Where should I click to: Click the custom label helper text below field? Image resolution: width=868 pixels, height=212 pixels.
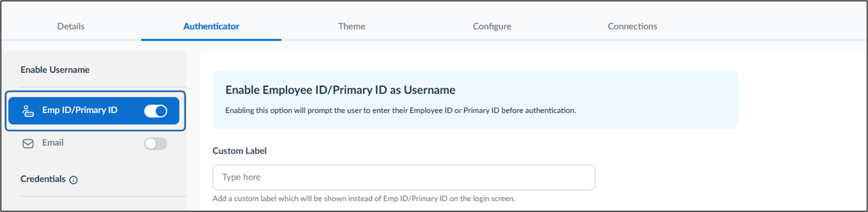point(363,199)
